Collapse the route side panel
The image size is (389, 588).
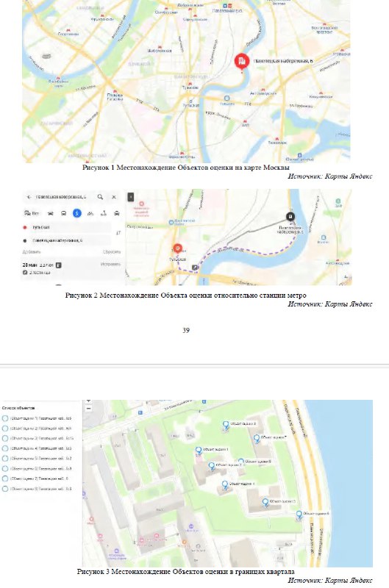pos(131,197)
